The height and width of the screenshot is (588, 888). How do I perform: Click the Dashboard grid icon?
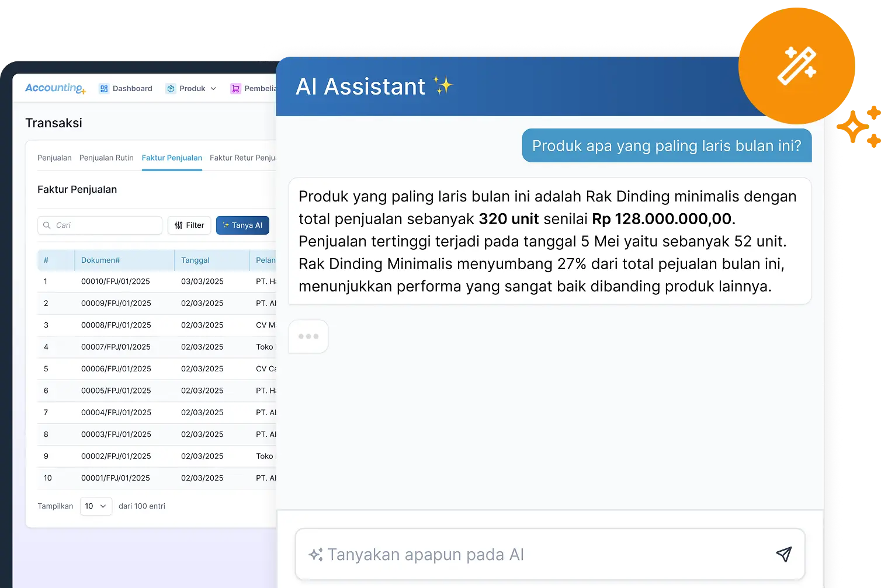104,89
